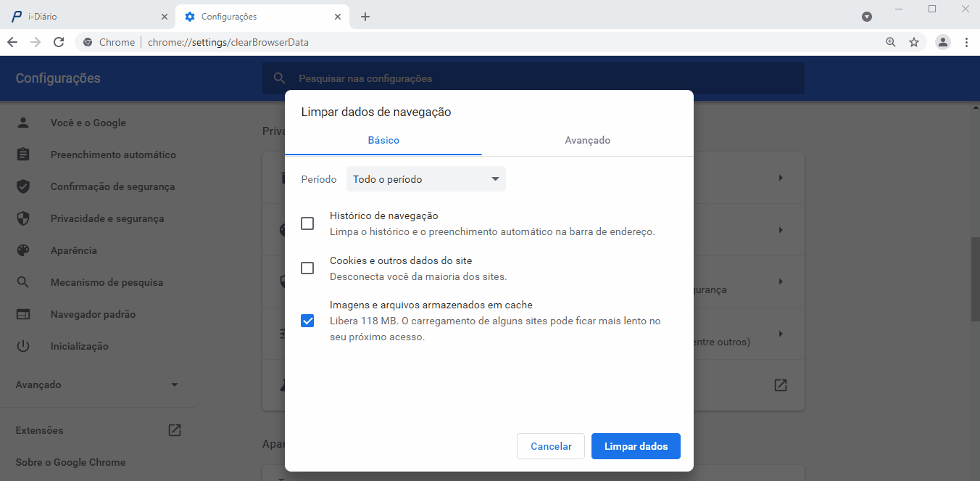Check the Histórico de navegação checkbox
The image size is (980, 481).
[x=307, y=223]
